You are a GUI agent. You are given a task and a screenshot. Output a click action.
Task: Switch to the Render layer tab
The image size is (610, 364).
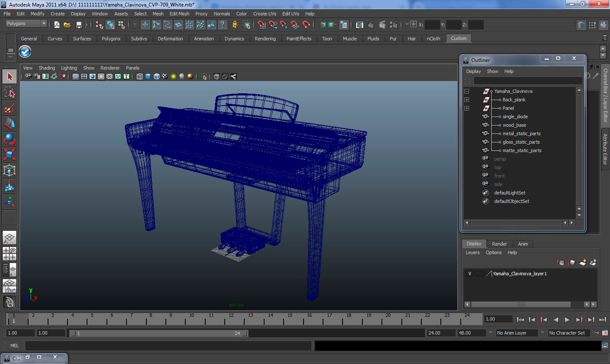click(499, 244)
